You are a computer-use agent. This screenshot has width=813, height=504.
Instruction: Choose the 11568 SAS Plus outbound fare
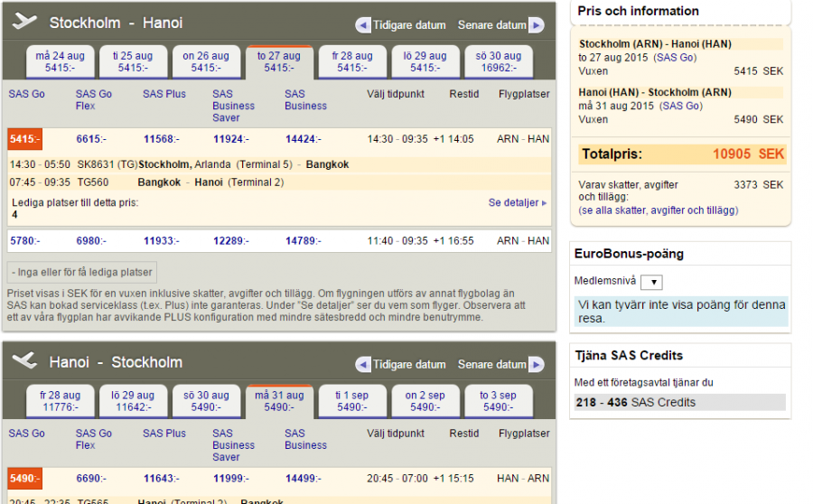161,139
